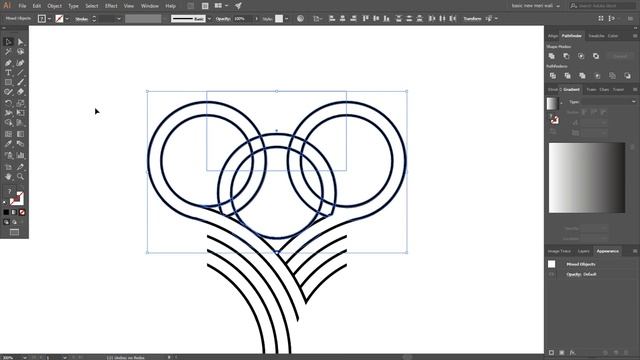Screen dimensions: 640x360
Task: Click the Pathfinder Merge icon
Action: coord(582,76)
